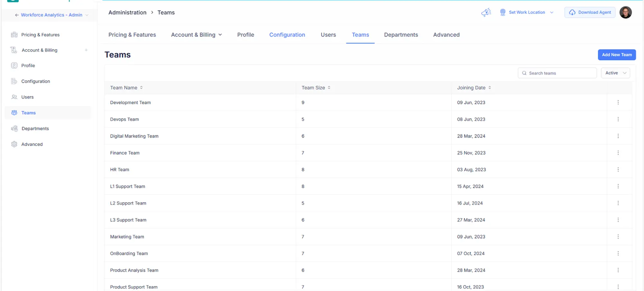Open actions menu for L2 Support Team
The width and height of the screenshot is (644, 291).
click(618, 203)
